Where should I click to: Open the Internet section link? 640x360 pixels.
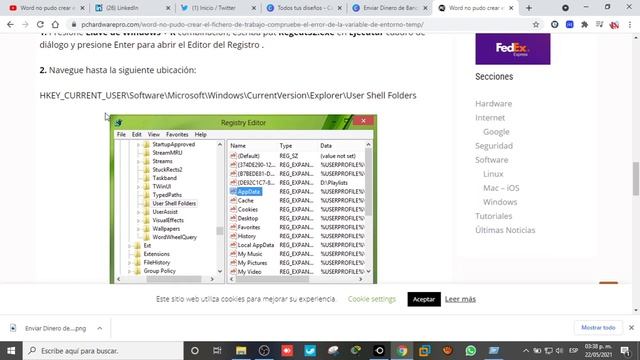[x=490, y=118]
